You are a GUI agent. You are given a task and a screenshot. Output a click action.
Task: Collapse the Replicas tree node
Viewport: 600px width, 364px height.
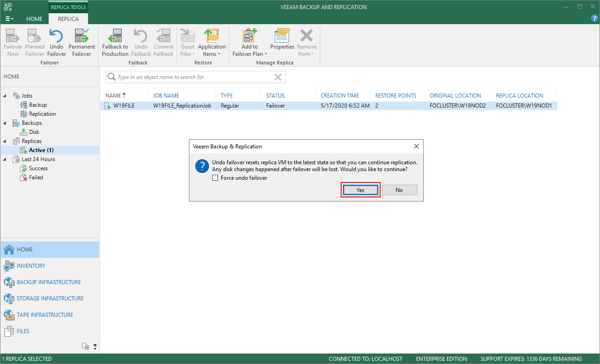click(5, 141)
